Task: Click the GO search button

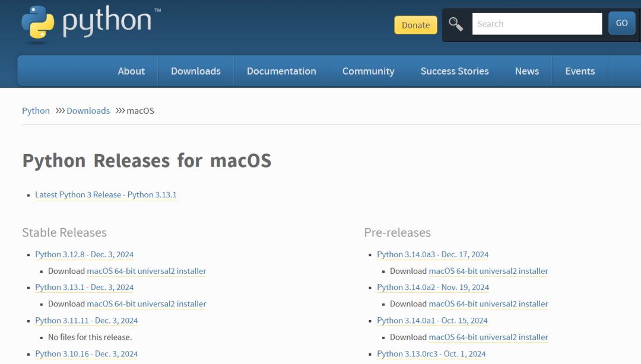Action: click(x=621, y=23)
